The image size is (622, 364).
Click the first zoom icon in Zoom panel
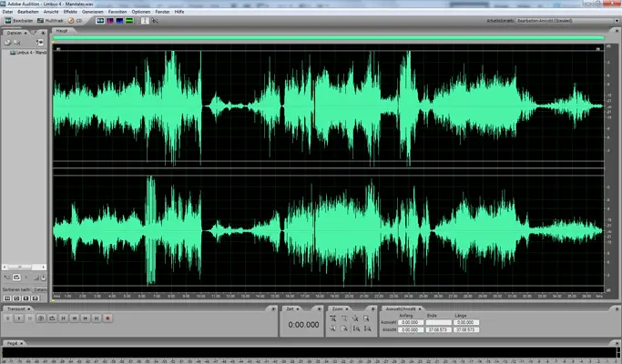point(333,318)
